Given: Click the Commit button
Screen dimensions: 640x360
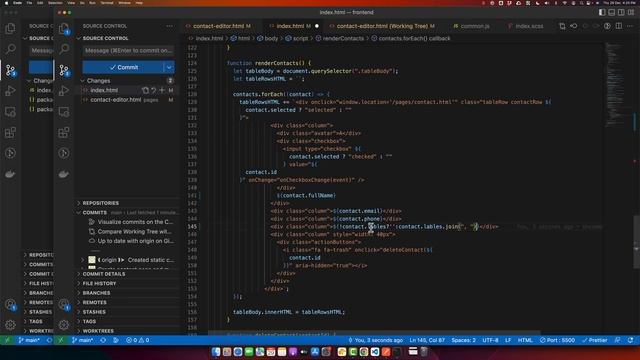Looking at the screenshot, I should click(123, 67).
